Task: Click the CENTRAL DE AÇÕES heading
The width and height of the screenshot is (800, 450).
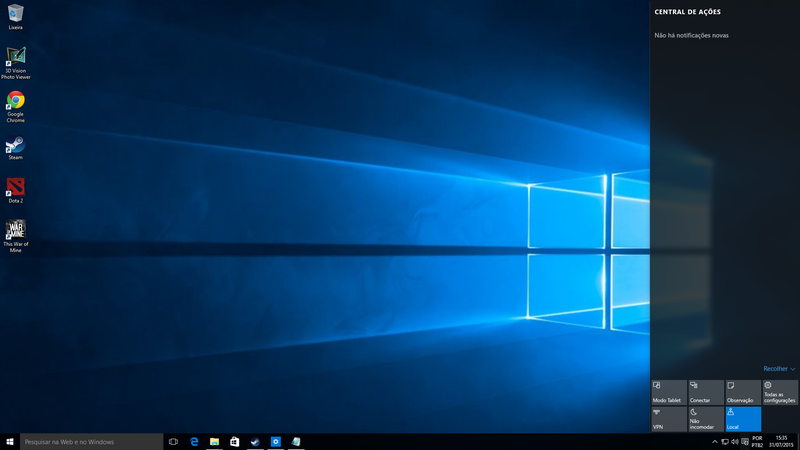Action: click(687, 12)
